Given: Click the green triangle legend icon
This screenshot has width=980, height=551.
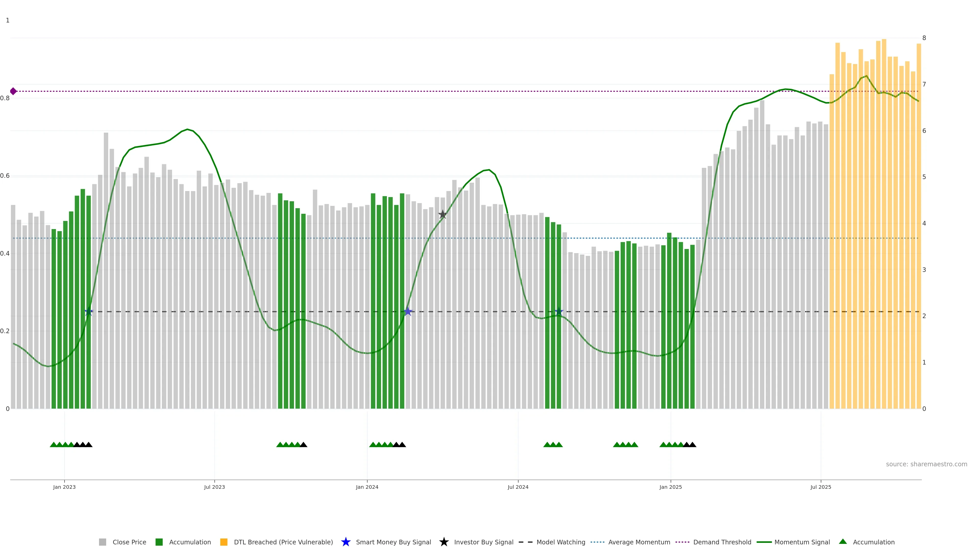Looking at the screenshot, I should tap(843, 542).
